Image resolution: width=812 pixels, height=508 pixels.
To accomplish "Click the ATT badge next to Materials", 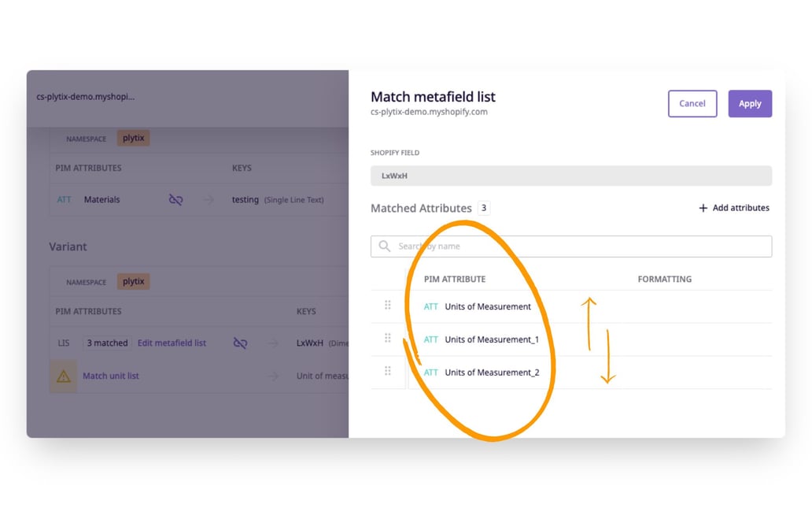I will [x=64, y=199].
